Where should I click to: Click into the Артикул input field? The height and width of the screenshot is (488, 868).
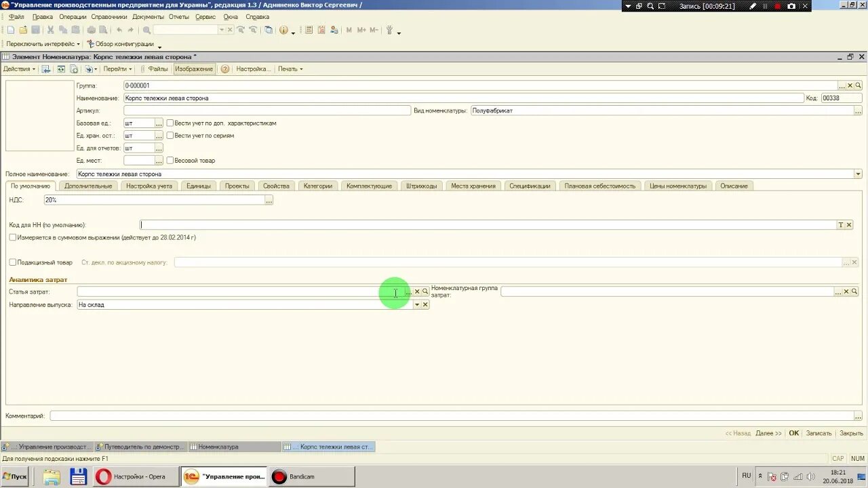(x=267, y=110)
